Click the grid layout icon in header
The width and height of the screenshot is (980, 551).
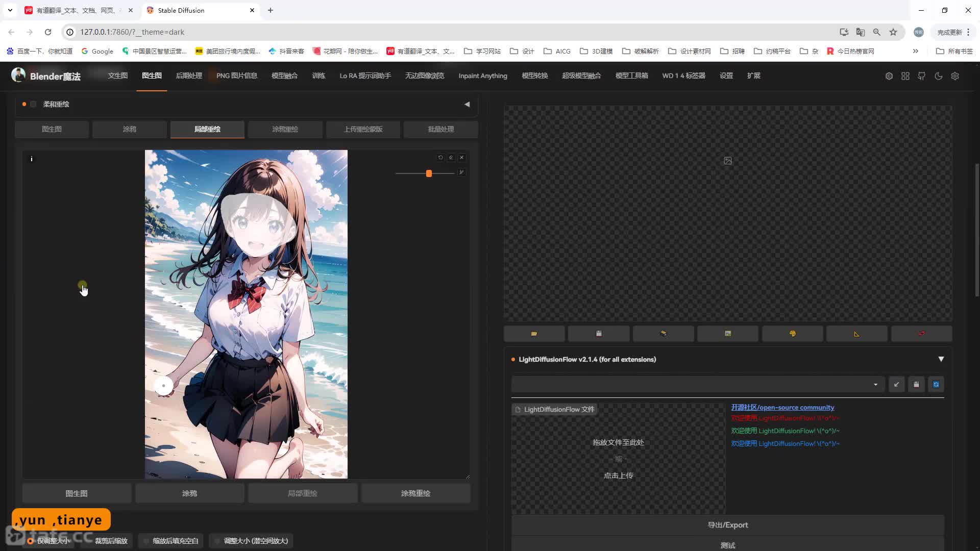click(905, 76)
